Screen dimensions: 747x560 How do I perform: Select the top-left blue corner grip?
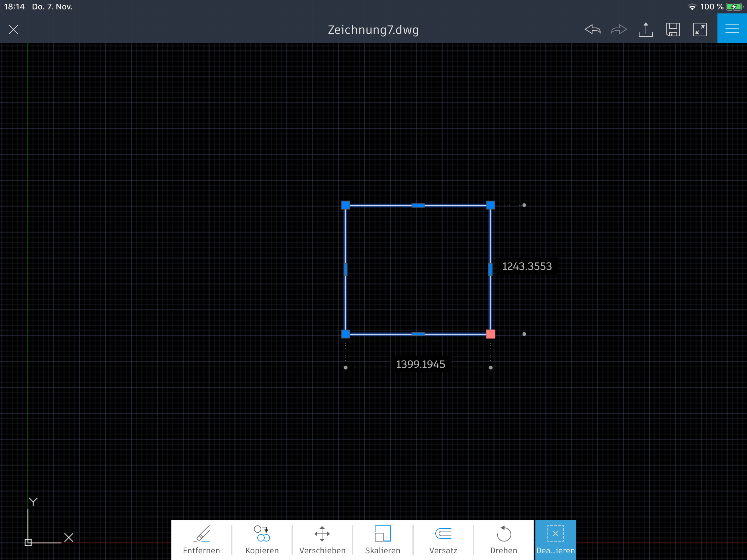346,205
